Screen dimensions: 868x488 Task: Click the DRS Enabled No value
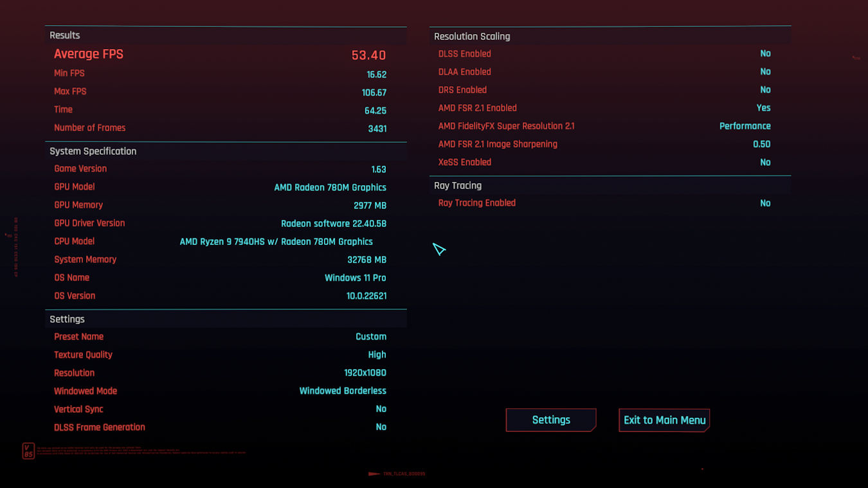tap(765, 90)
